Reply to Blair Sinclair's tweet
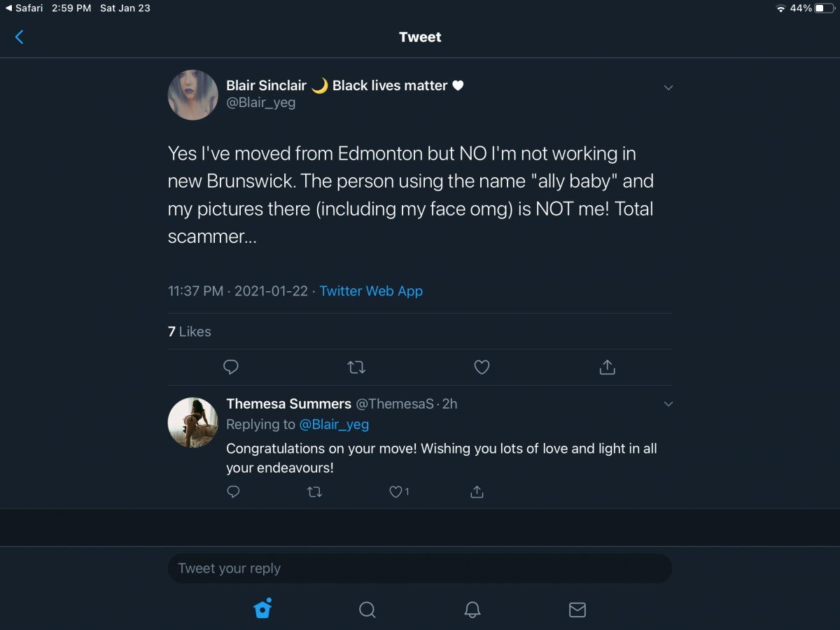 click(x=231, y=367)
